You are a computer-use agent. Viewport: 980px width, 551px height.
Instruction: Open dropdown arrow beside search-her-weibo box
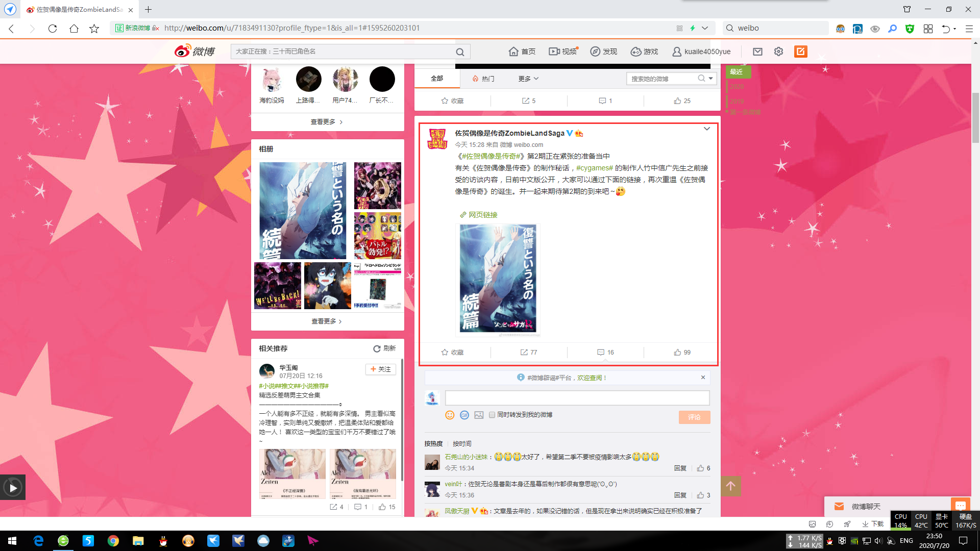coord(711,79)
